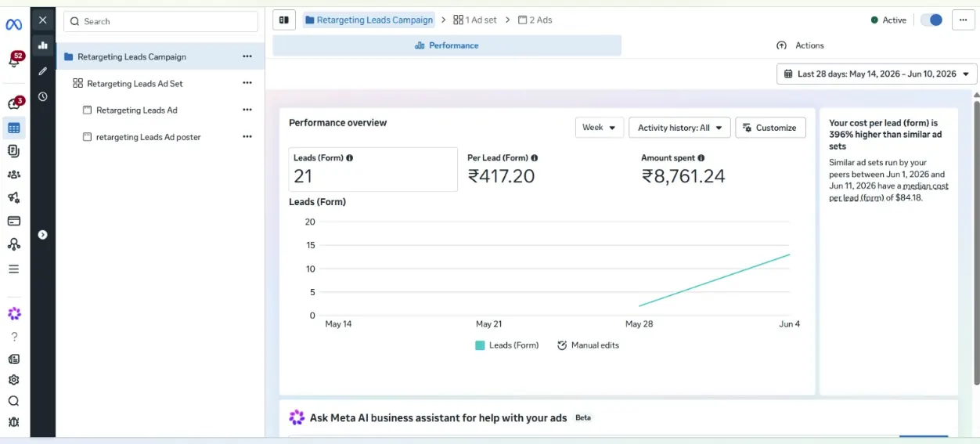Open Audiences people icon
The height and width of the screenshot is (444, 980).
click(13, 175)
